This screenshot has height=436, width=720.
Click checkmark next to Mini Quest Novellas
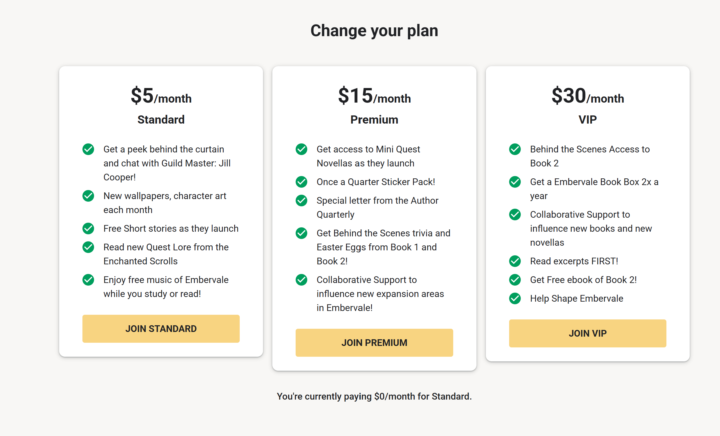click(302, 149)
